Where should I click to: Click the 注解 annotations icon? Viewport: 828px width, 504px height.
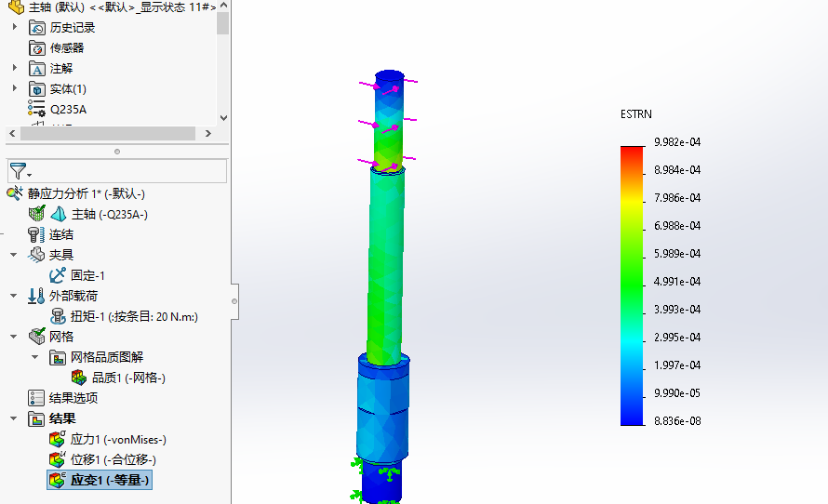[x=36, y=69]
